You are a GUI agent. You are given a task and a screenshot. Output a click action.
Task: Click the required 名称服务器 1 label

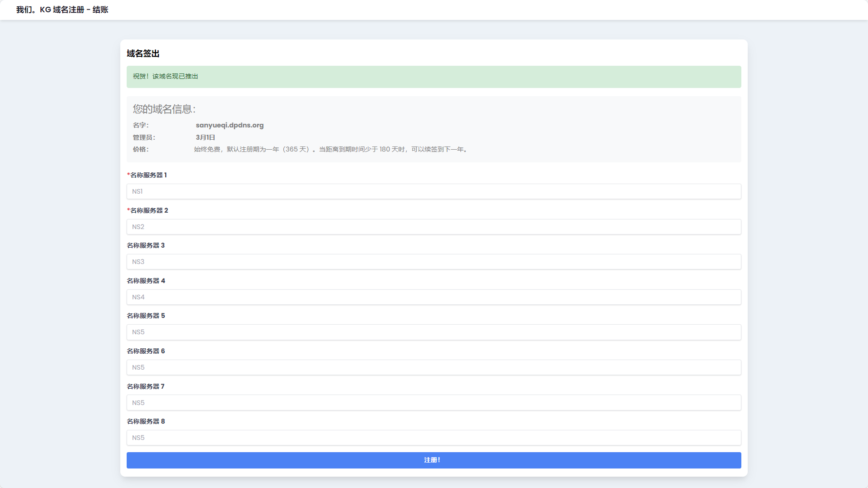click(x=148, y=175)
